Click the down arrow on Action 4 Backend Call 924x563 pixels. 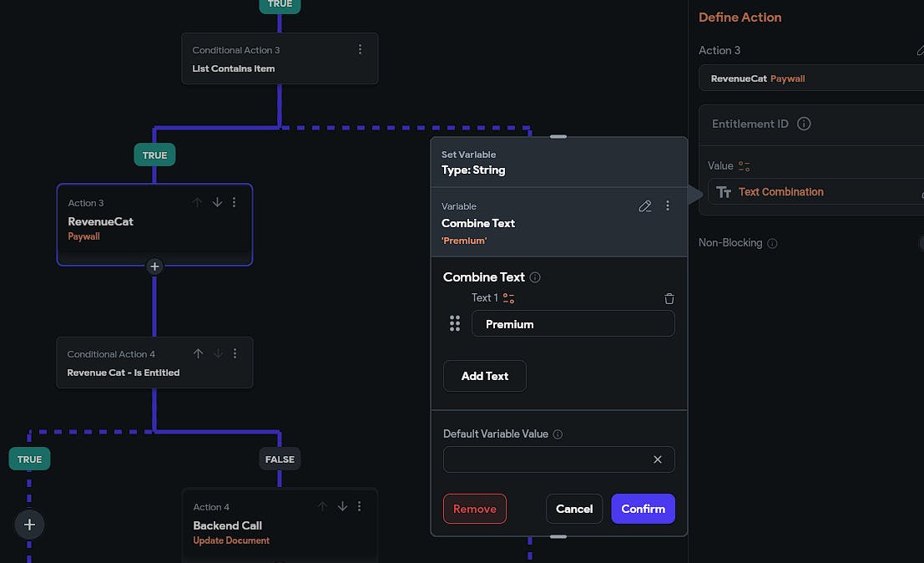(x=342, y=506)
